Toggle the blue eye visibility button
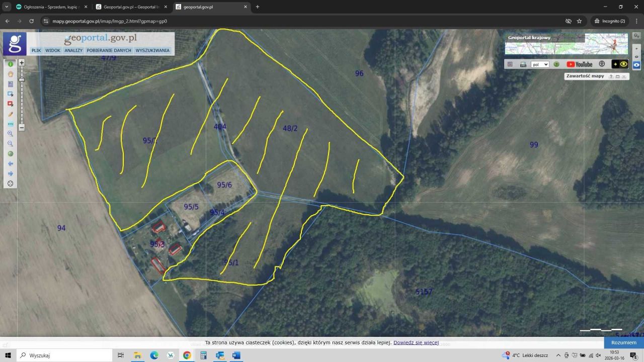Image resolution: width=644 pixels, height=362 pixels. pyautogui.click(x=636, y=65)
